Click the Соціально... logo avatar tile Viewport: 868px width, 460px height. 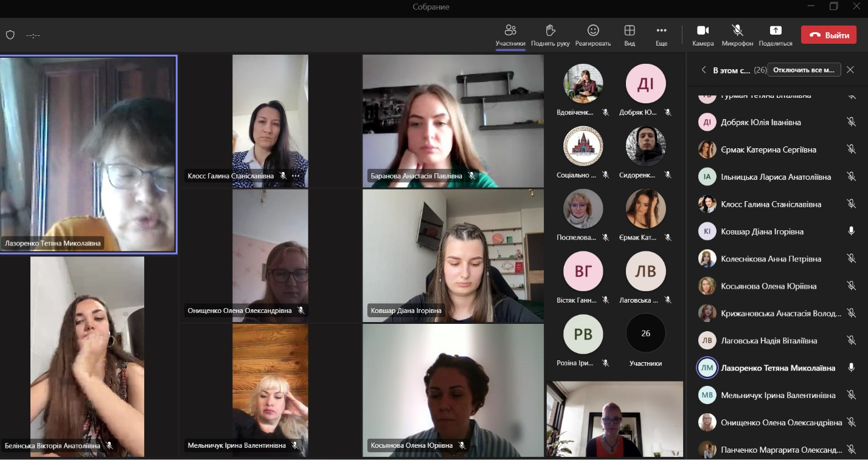pos(583,146)
